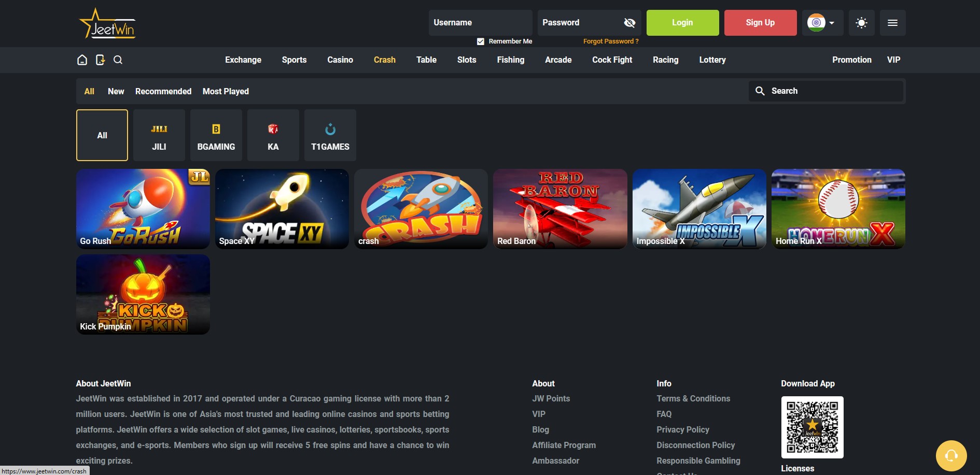The image size is (980, 475).
Task: Toggle the Remember Me checkbox
Action: coord(481,41)
